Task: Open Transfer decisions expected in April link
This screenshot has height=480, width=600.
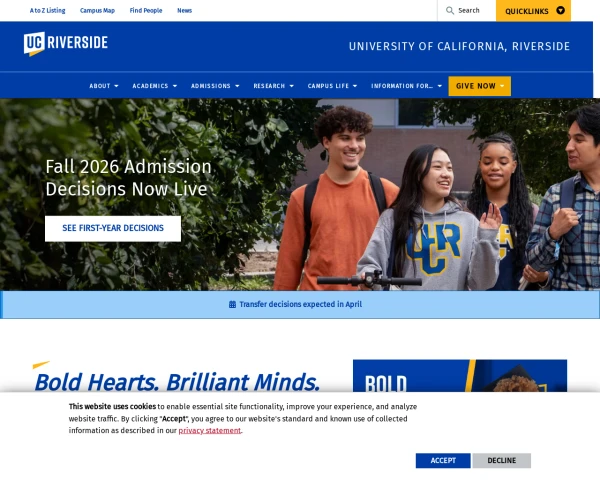Action: 300,305
